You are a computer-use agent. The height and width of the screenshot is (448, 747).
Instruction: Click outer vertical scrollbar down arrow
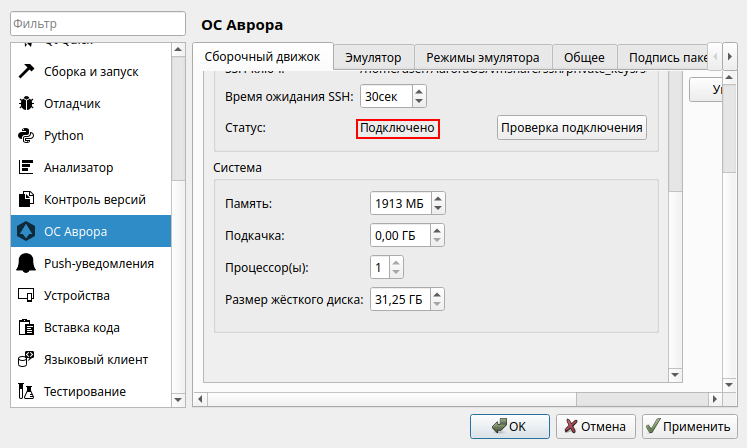tap(729, 385)
